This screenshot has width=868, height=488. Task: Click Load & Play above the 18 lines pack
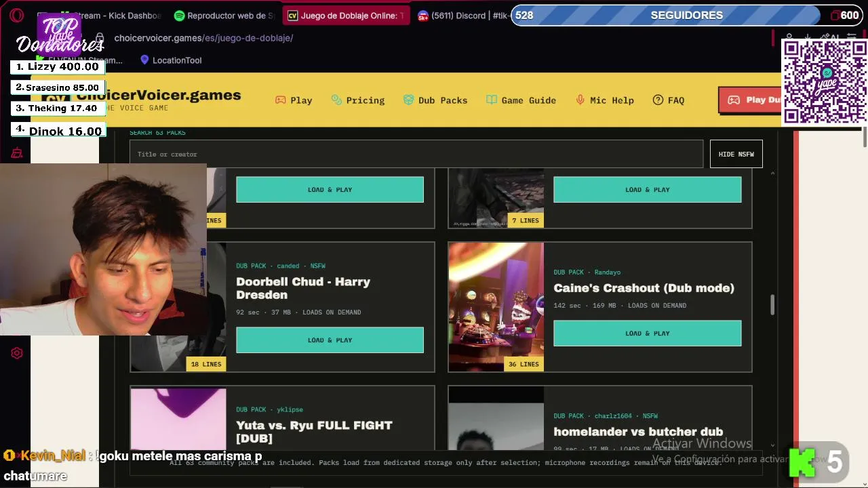click(330, 190)
